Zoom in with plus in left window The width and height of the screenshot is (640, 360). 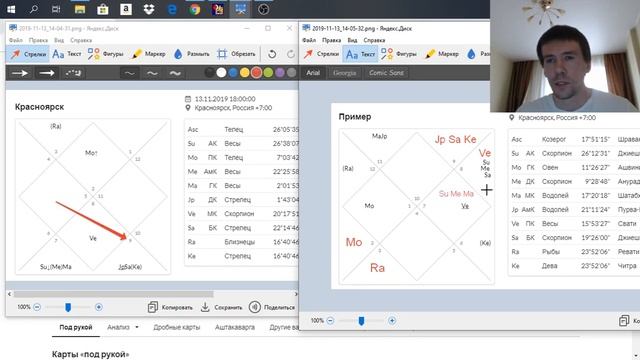(x=98, y=307)
